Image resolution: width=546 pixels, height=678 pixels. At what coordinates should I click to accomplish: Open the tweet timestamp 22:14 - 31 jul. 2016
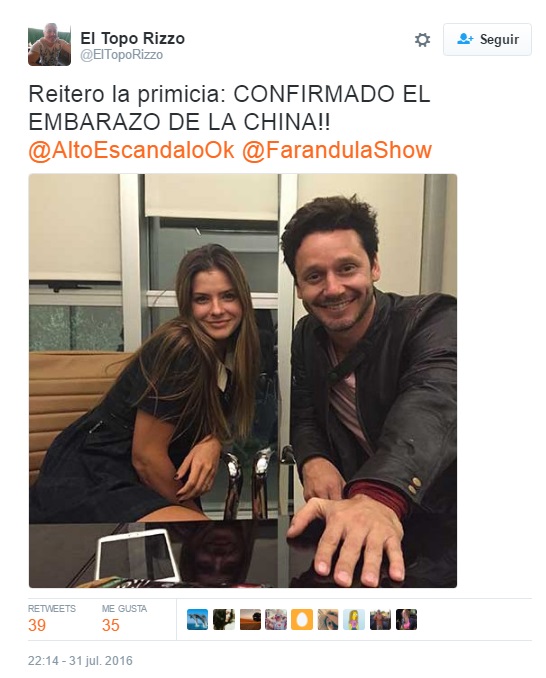coord(80,660)
